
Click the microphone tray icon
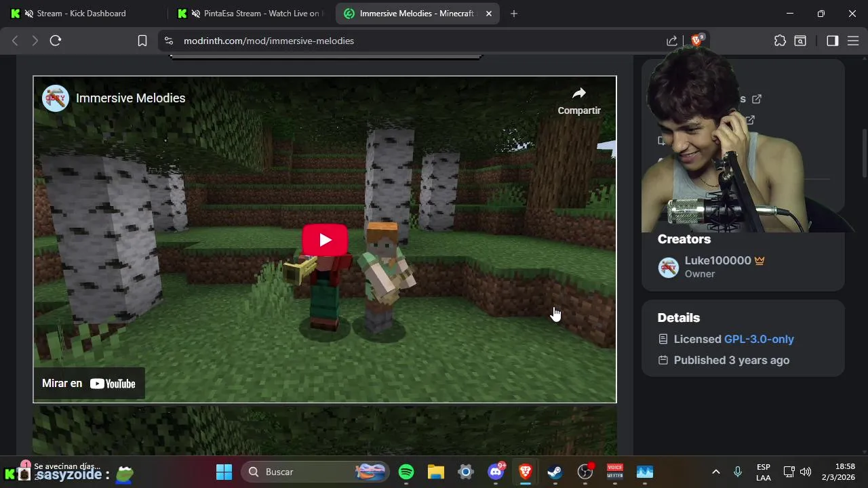(738, 472)
